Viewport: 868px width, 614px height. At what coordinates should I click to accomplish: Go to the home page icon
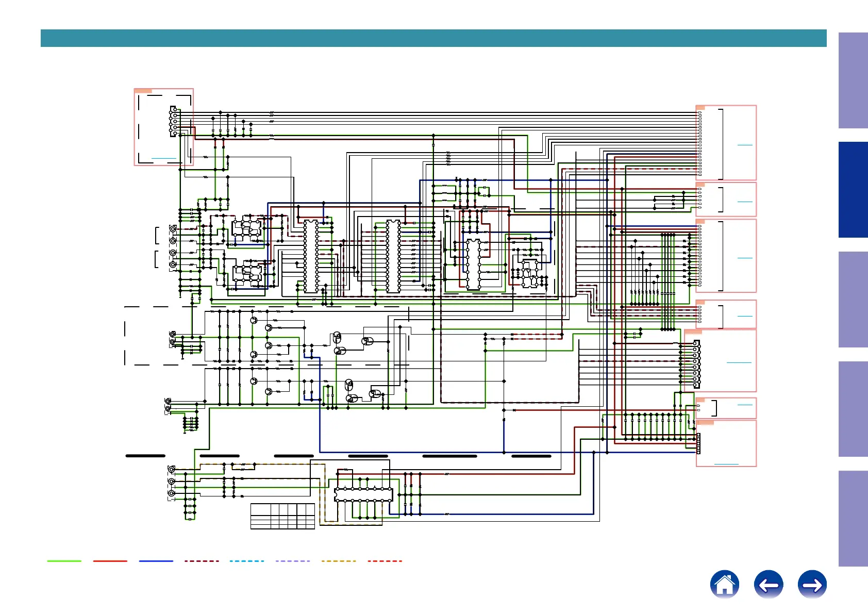pyautogui.click(x=724, y=585)
